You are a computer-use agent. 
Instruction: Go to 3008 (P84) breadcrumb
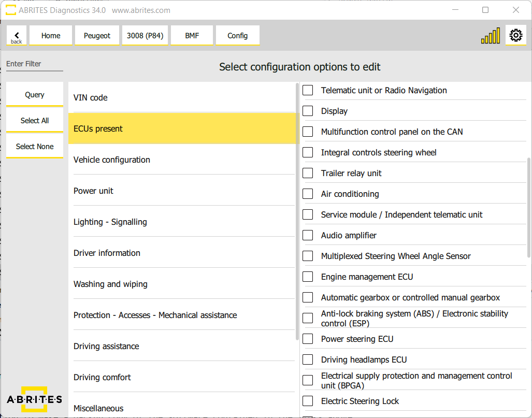pos(145,35)
